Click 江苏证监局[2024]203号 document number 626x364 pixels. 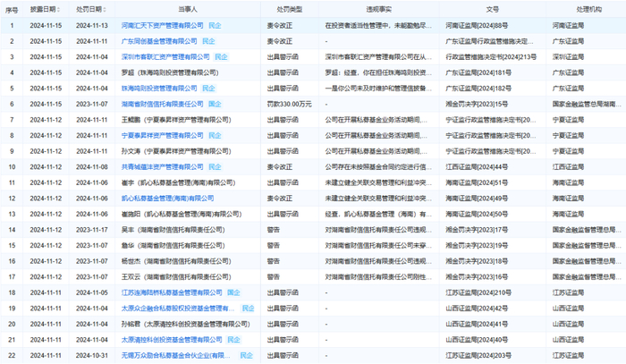coord(478,356)
